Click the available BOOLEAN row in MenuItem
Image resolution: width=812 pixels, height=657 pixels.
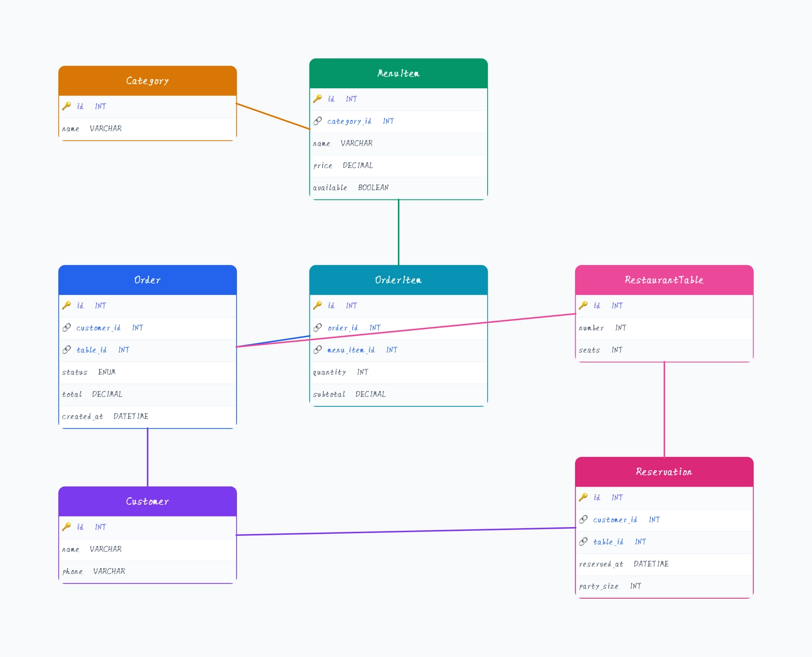(398, 188)
